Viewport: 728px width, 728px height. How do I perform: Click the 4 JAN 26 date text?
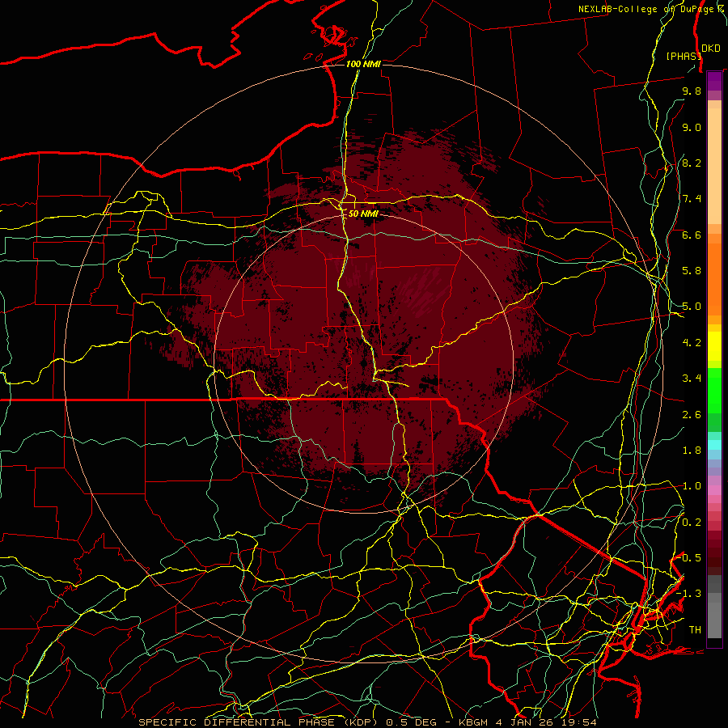524,722
